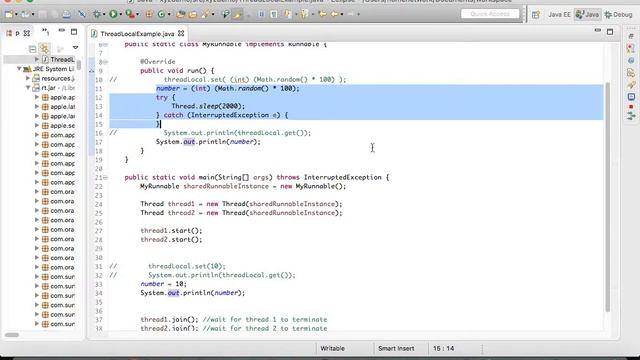The height and width of the screenshot is (360, 640).
Task: Click the Back navigation arrow icon
Action: point(334,14)
